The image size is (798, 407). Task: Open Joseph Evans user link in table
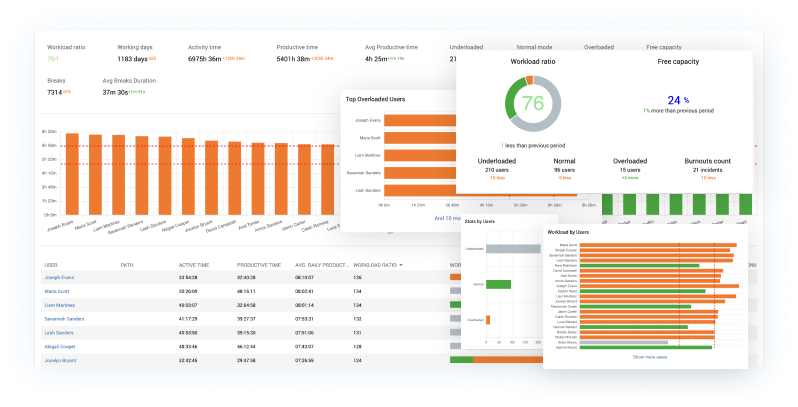[61, 278]
